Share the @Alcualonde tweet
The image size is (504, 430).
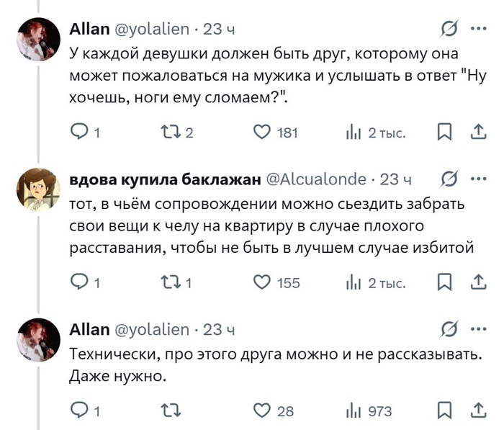477,282
